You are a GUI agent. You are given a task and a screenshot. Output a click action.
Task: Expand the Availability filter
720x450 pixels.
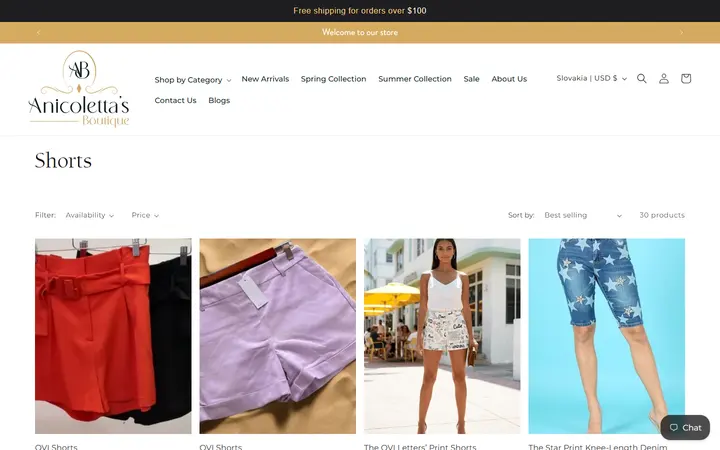tap(90, 215)
